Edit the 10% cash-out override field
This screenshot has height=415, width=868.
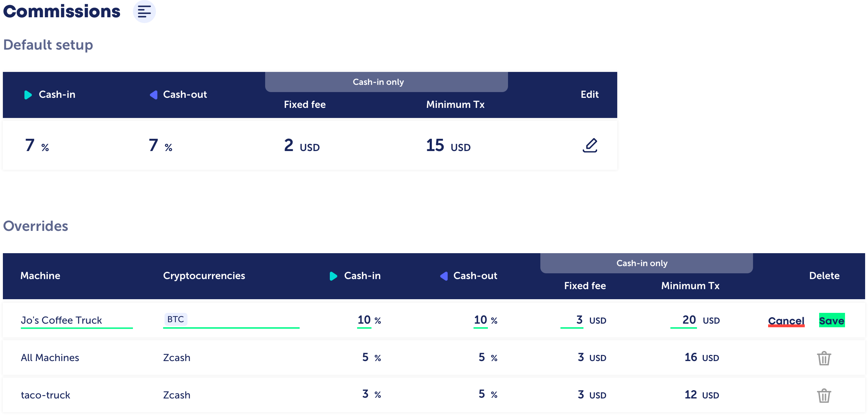pyautogui.click(x=480, y=320)
